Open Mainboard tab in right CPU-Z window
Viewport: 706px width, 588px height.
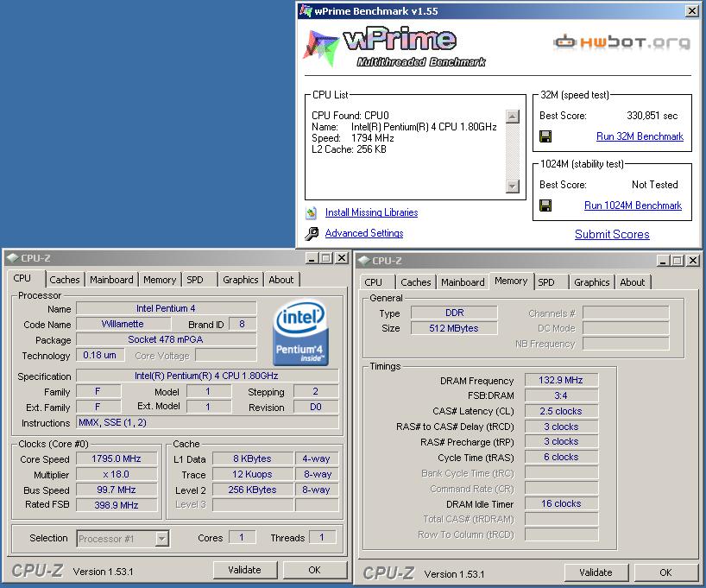click(463, 282)
